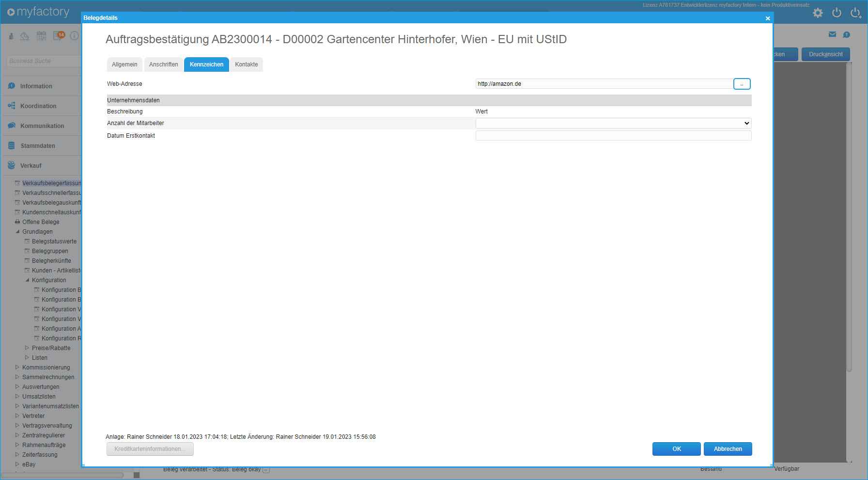Screen dimensions: 868x480
Task: Click the small button after Status: Beleg okay
Action: pos(266,470)
